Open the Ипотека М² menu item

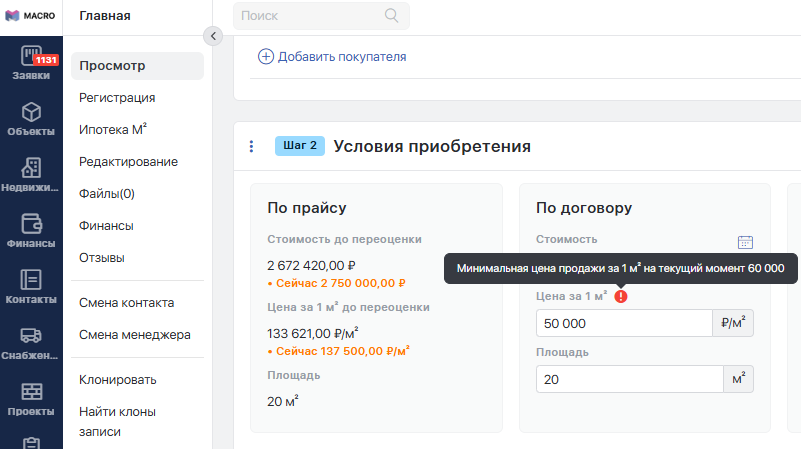[x=113, y=130]
